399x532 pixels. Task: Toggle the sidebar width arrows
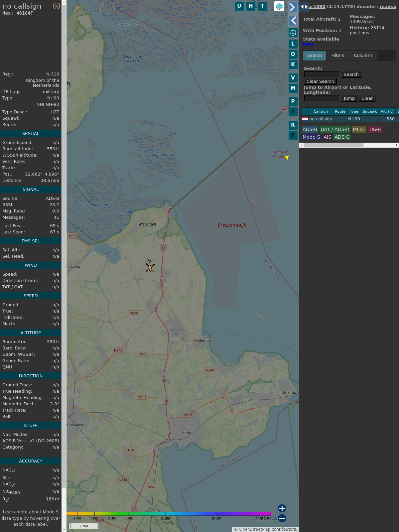coord(304,7)
